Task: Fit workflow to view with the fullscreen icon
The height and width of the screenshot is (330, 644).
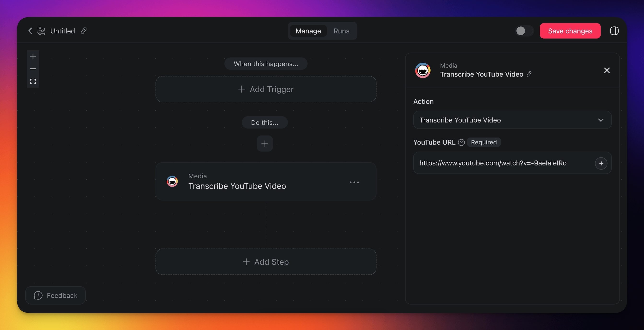Action: coord(33,82)
